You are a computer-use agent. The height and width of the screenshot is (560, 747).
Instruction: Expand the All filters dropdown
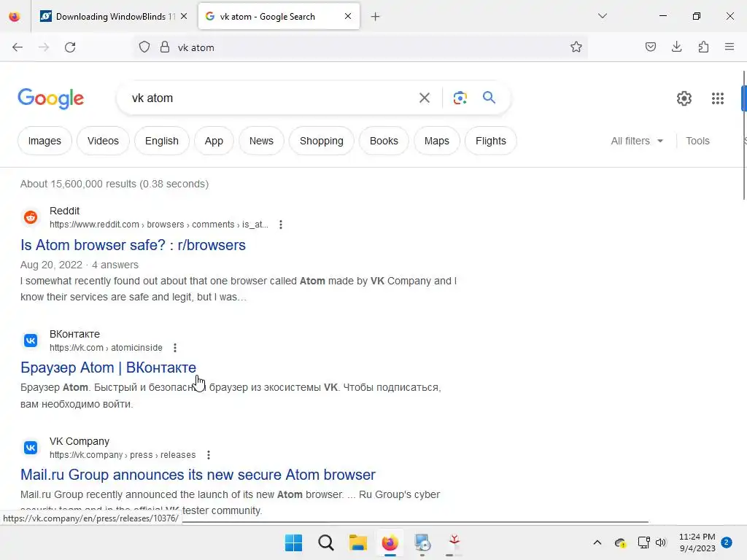(x=637, y=141)
